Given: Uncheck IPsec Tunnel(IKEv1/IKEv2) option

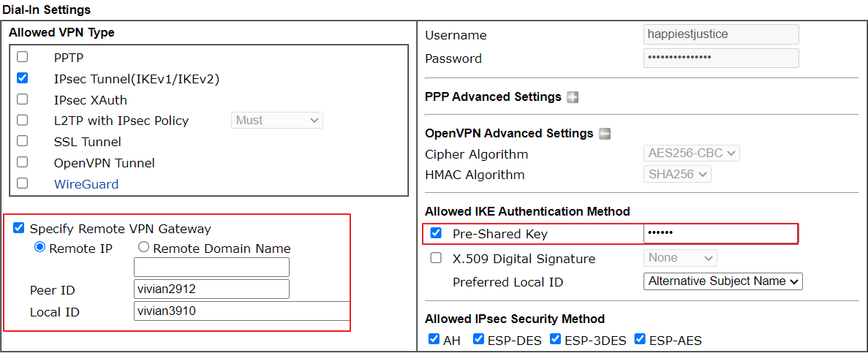Looking at the screenshot, I should click(22, 78).
